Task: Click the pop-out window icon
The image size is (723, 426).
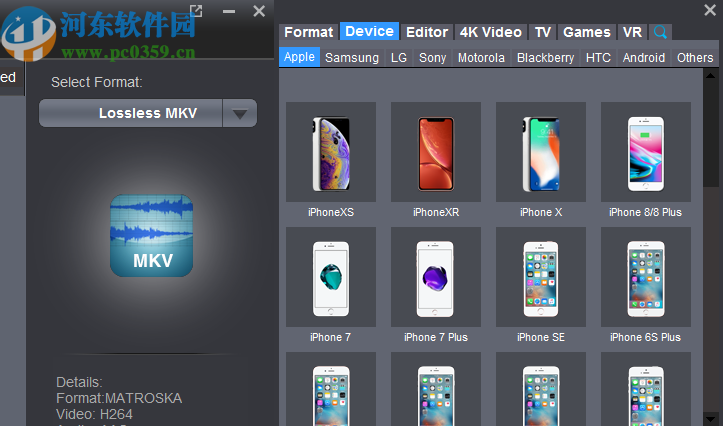Action: click(x=196, y=11)
